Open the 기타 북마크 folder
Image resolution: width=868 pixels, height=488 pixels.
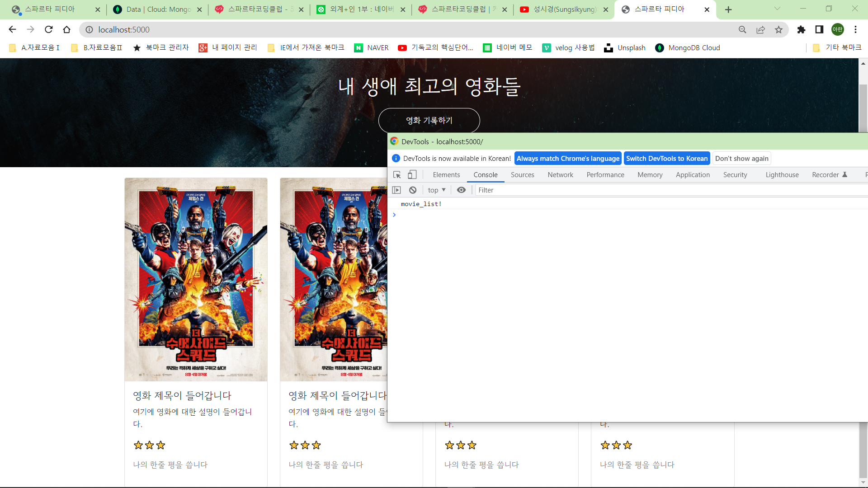click(x=837, y=48)
